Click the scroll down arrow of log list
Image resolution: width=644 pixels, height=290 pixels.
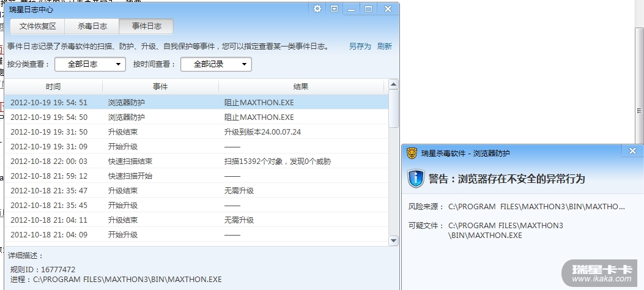pyautogui.click(x=393, y=240)
